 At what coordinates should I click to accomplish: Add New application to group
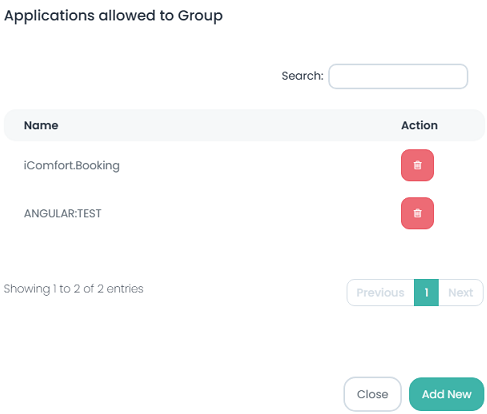click(x=446, y=394)
